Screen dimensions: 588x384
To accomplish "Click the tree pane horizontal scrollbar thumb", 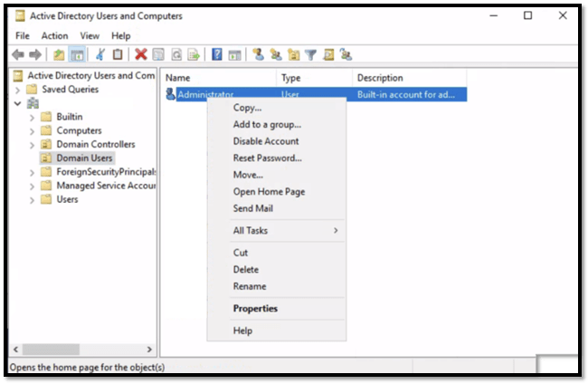I will click(51, 350).
